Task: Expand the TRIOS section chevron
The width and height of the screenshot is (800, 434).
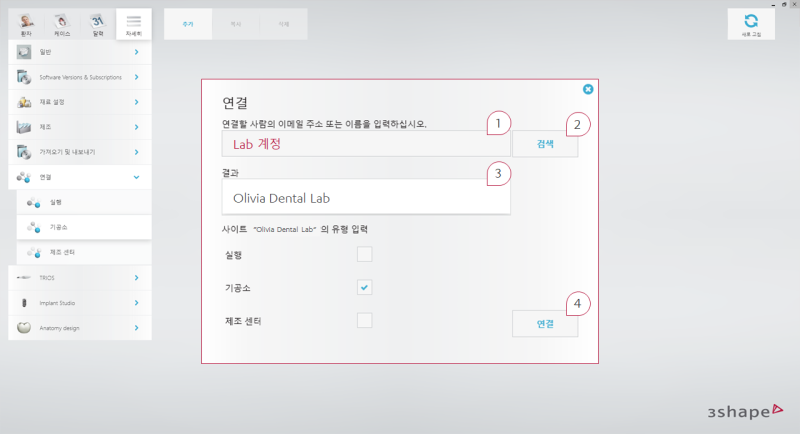Action: click(x=136, y=277)
